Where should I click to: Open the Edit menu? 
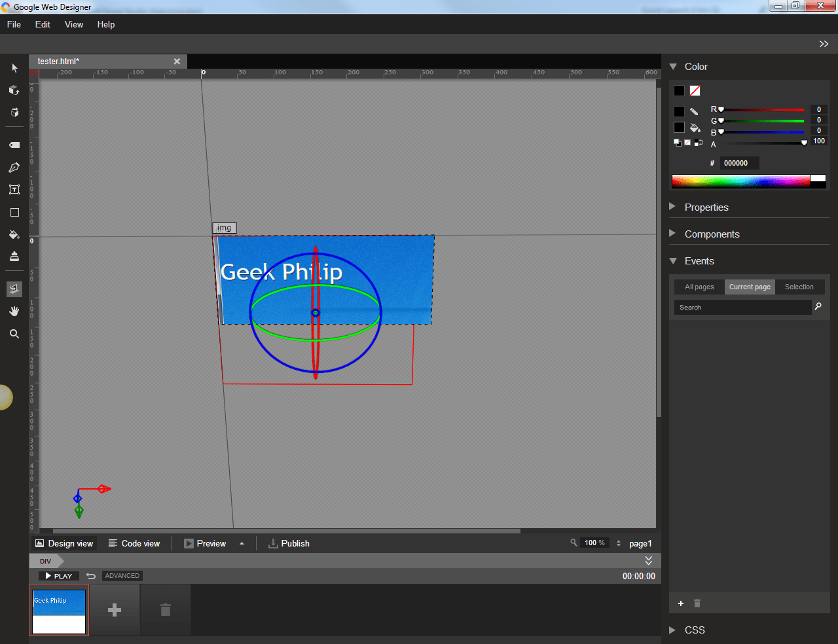pos(43,24)
